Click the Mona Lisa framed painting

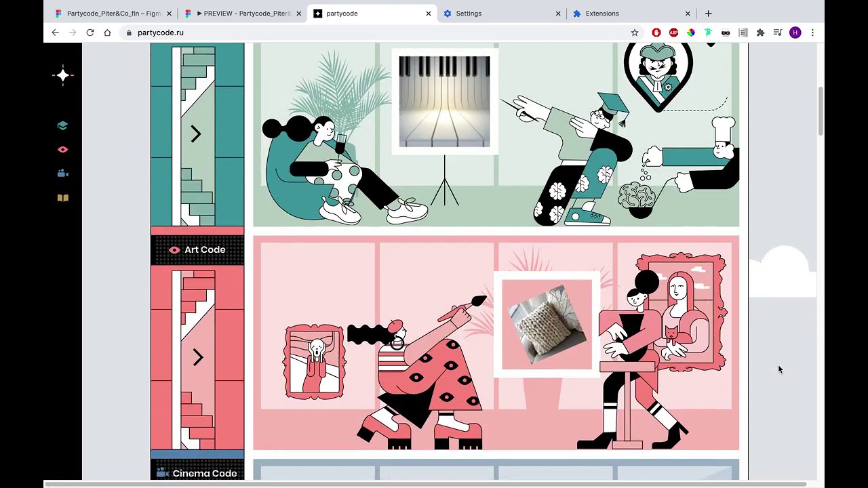click(682, 312)
